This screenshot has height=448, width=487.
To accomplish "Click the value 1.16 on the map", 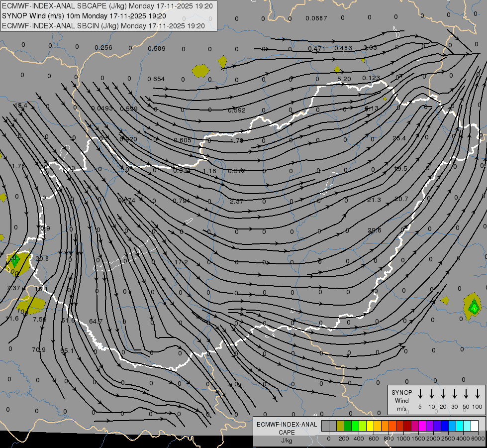I will [x=209, y=171].
